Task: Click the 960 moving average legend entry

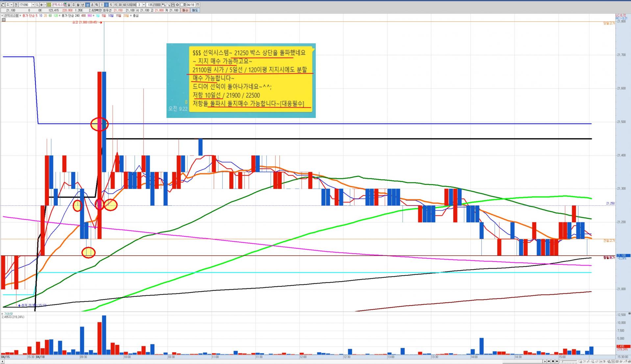Action: pos(89,15)
